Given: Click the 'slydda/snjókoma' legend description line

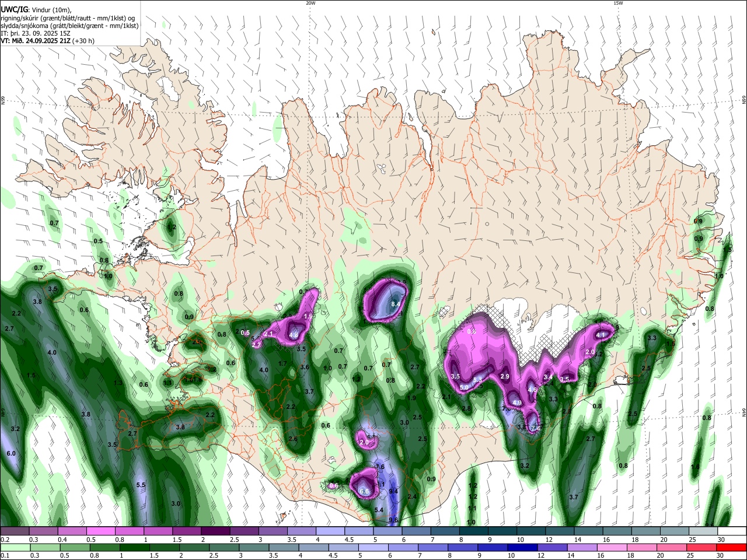Looking at the screenshot, I should coord(69,26).
